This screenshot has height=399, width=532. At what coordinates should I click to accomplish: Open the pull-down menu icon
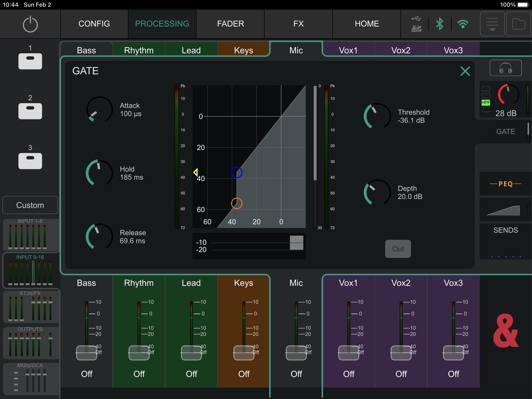tap(492, 24)
